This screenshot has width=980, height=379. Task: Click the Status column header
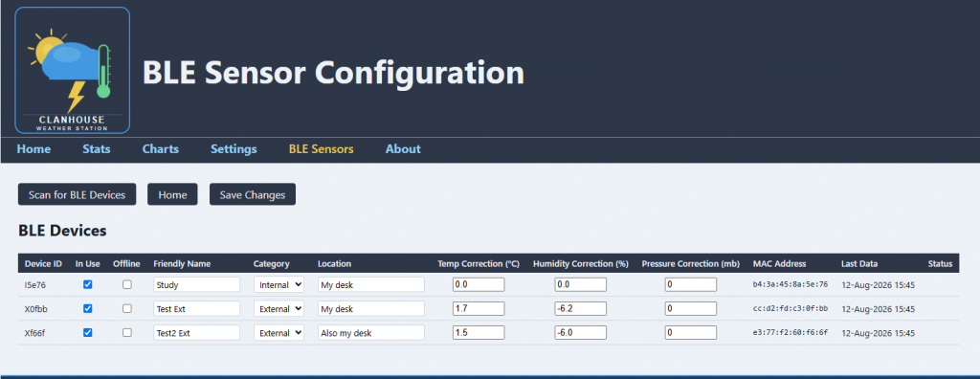tap(940, 264)
